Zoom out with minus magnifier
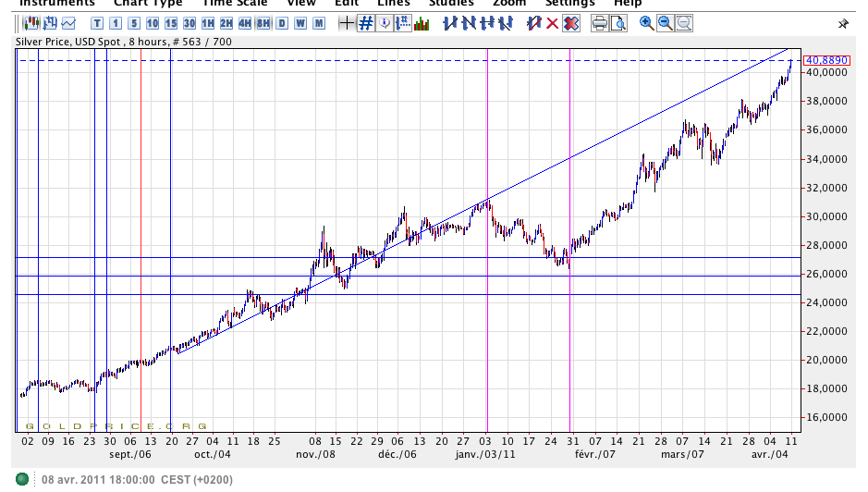 665,23
